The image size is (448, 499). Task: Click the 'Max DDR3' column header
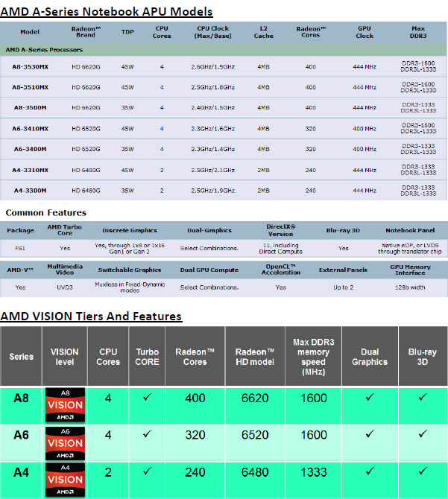[418, 32]
